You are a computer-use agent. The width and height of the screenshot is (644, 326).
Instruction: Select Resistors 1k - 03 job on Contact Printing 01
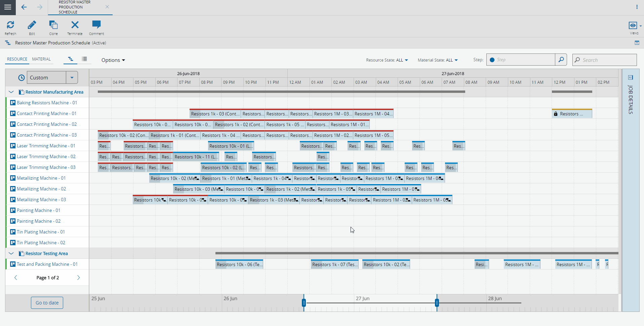click(215, 114)
